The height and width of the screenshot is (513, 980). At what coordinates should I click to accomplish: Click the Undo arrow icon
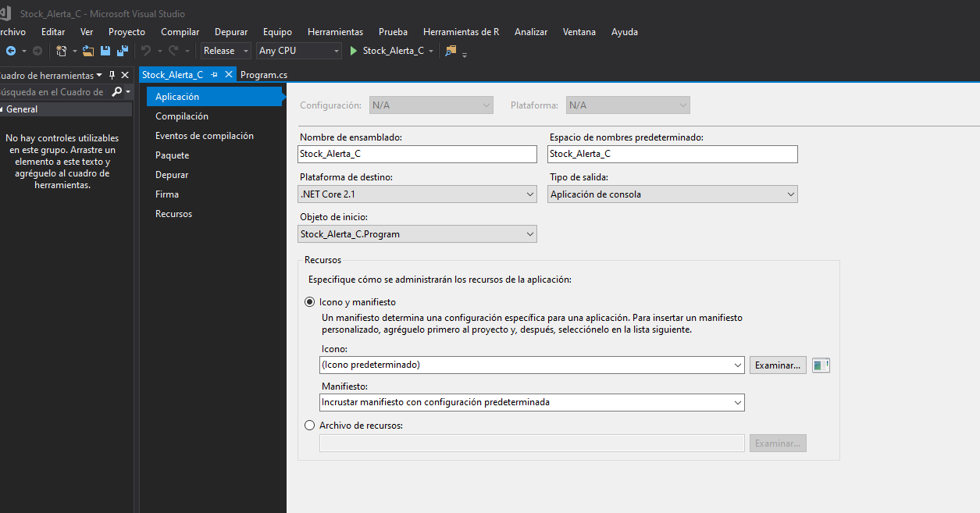(x=146, y=51)
